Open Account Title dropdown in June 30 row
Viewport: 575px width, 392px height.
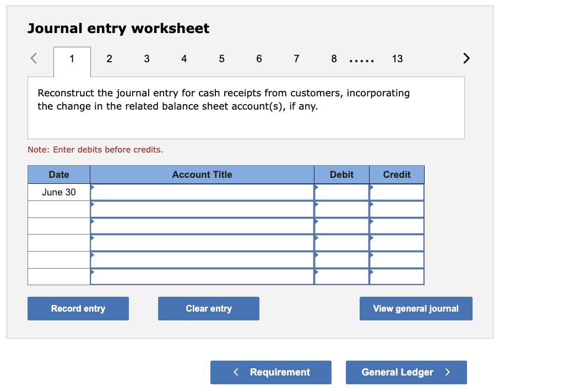202,192
